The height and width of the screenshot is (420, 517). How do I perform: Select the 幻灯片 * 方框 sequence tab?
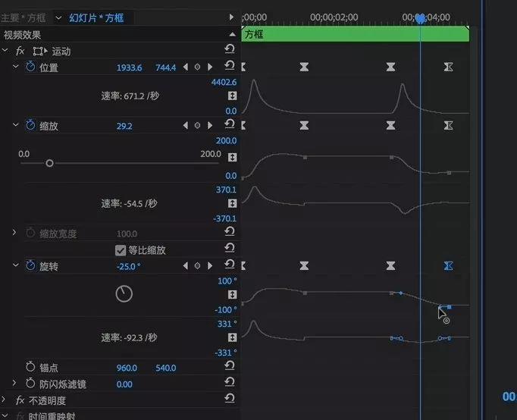[x=96, y=17]
